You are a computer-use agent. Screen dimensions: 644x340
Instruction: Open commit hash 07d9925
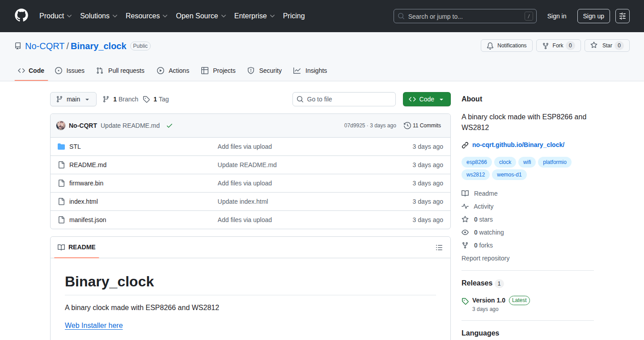[354, 126]
